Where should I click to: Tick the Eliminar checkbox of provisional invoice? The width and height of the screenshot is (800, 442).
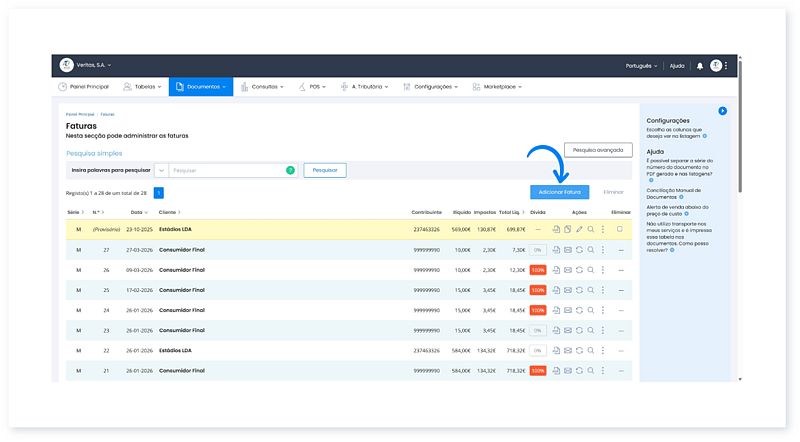[620, 230]
